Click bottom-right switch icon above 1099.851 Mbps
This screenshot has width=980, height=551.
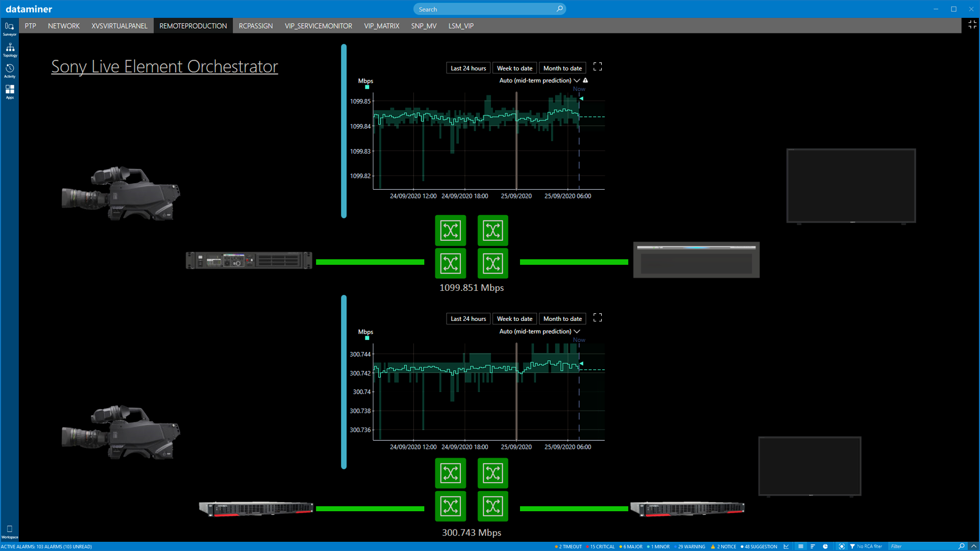tap(493, 263)
